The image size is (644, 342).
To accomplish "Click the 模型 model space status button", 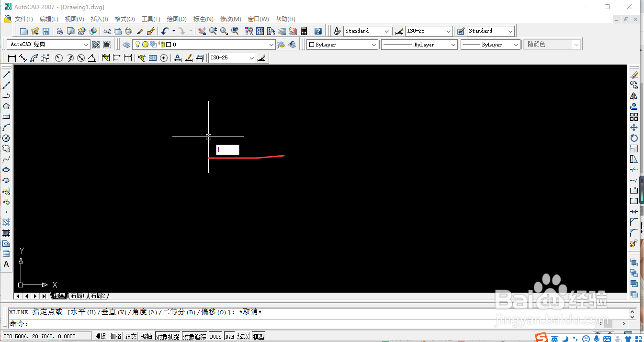I will (259, 336).
